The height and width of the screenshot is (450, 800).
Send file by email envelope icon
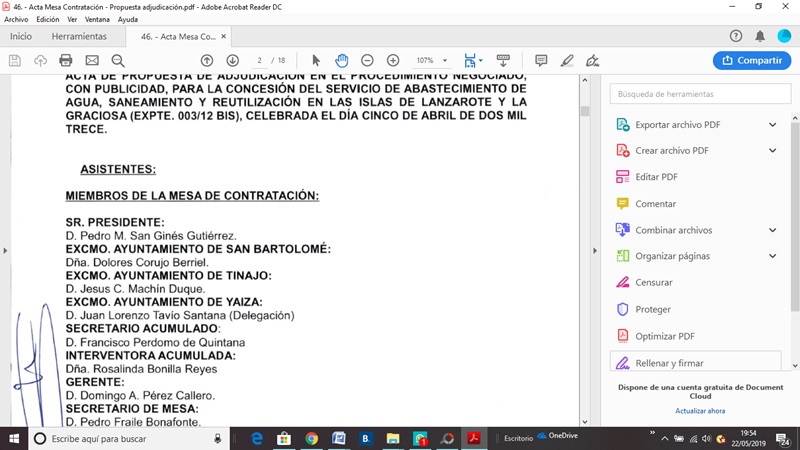click(92, 61)
